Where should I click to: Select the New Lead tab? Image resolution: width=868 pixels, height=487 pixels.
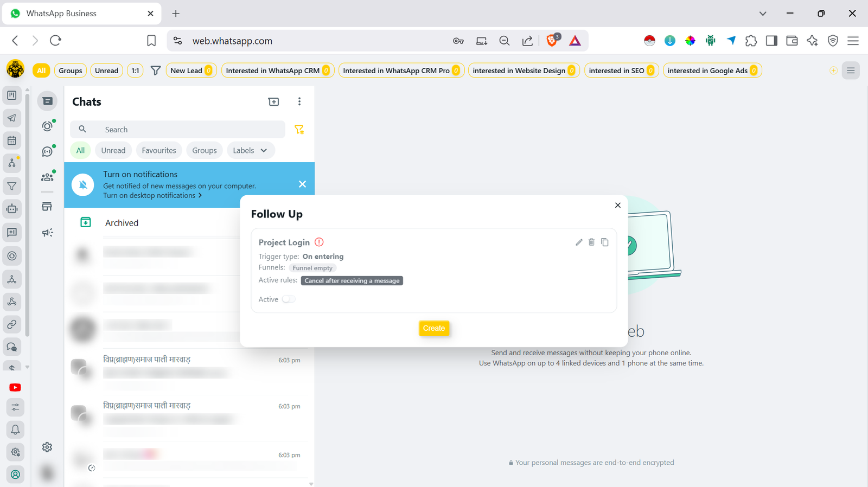(190, 71)
